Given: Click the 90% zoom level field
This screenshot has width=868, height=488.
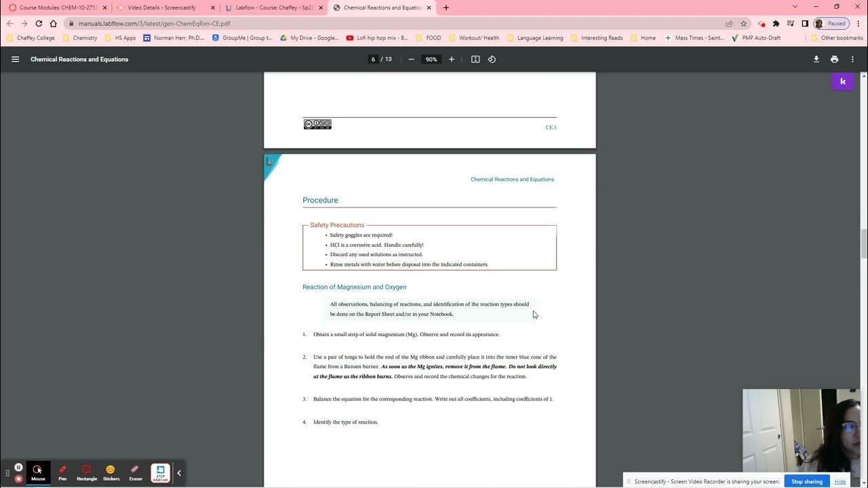Looking at the screenshot, I should pos(431,59).
